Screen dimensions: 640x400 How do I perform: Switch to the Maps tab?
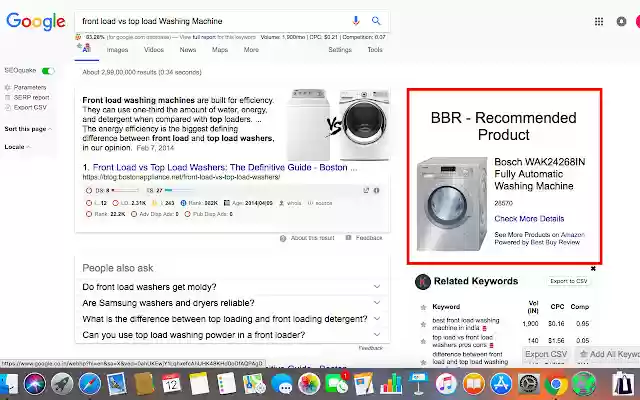tap(220, 50)
